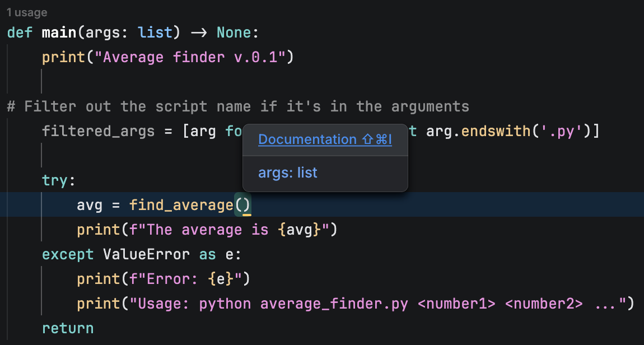Click the avg variable being assigned
This screenshot has height=345, width=644.
coord(90,205)
